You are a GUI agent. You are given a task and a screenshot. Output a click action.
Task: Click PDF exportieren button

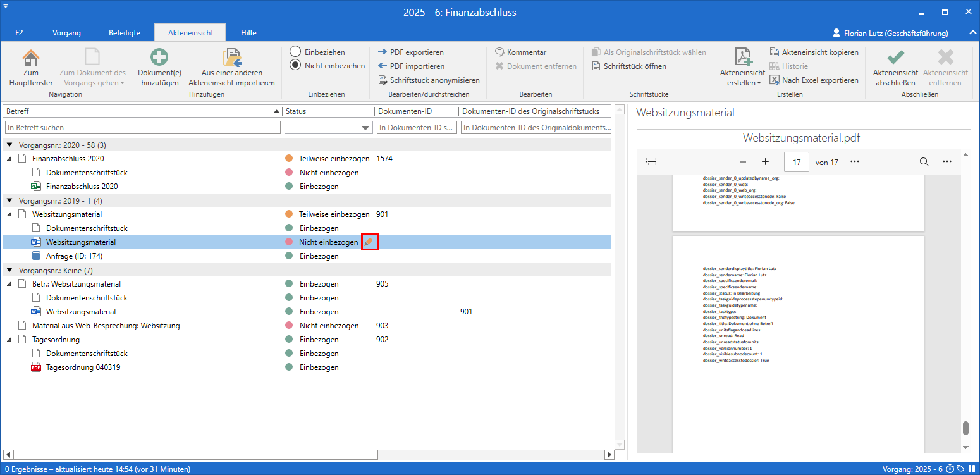click(x=410, y=52)
